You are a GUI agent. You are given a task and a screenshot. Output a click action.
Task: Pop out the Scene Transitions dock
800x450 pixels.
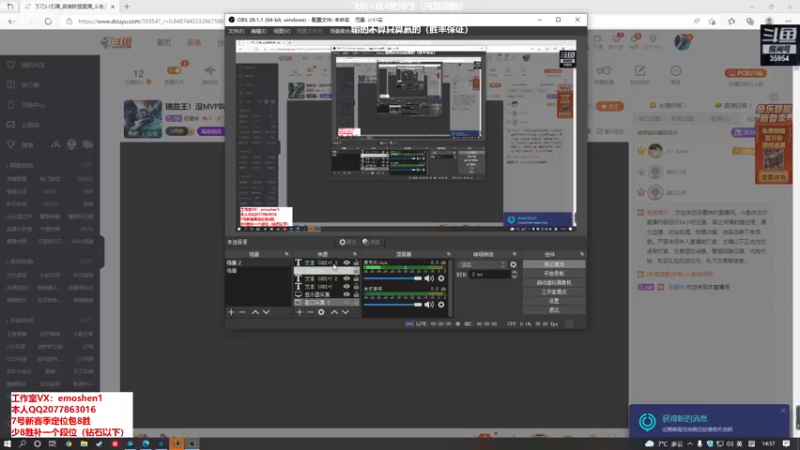pos(514,254)
